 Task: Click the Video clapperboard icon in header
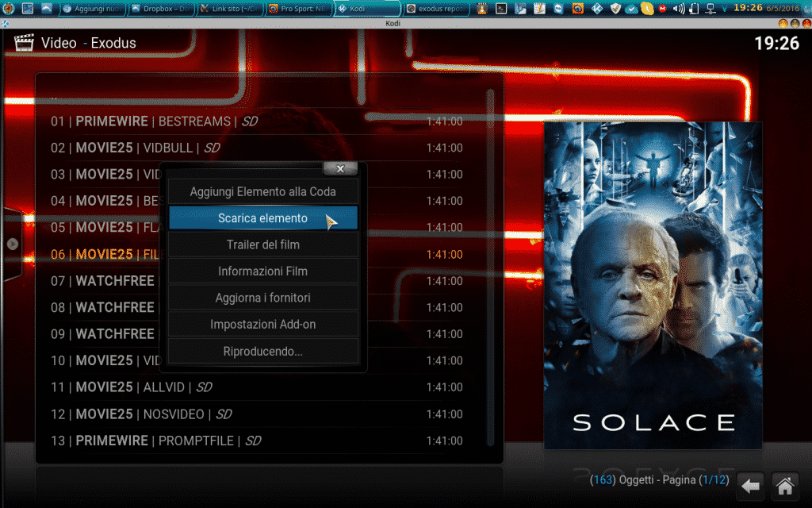pyautogui.click(x=24, y=43)
